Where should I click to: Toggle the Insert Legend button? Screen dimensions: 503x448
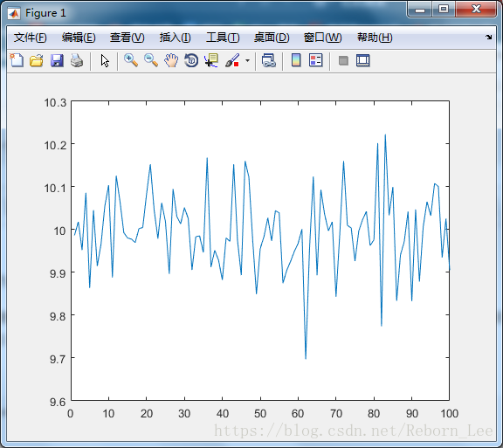pyautogui.click(x=315, y=60)
